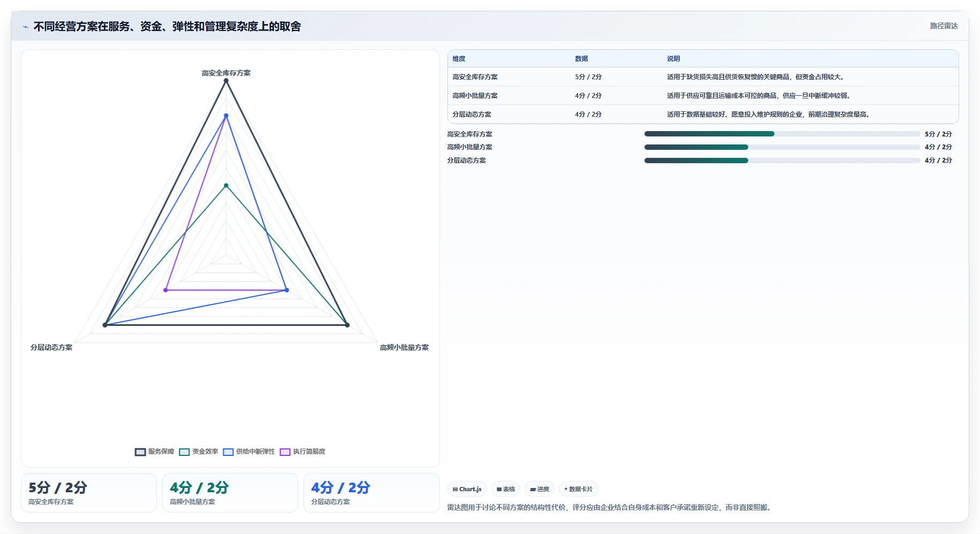Viewport: 980px width, 534px height.
Task: Click the 高频小批量方案 progress bar
Action: pos(782,147)
